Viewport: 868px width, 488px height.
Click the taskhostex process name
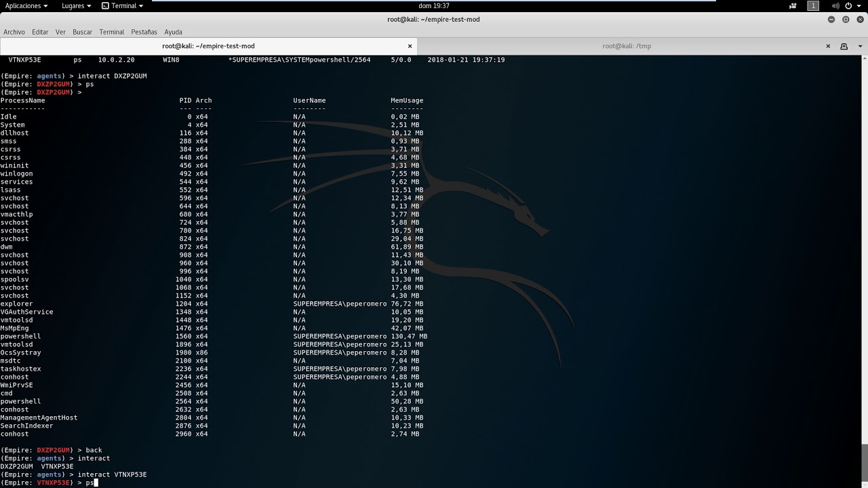click(x=20, y=369)
